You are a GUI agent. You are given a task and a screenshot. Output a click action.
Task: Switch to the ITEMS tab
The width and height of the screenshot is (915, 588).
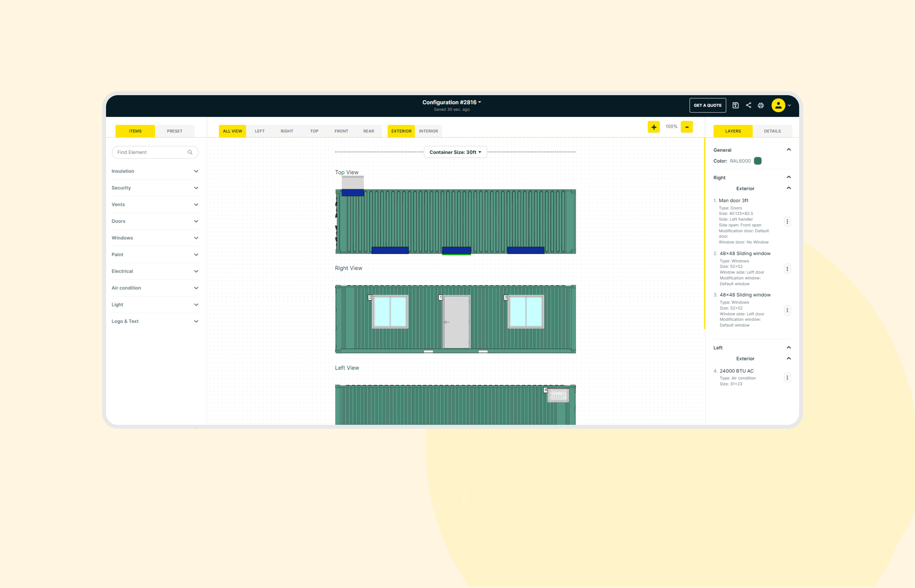[135, 131]
